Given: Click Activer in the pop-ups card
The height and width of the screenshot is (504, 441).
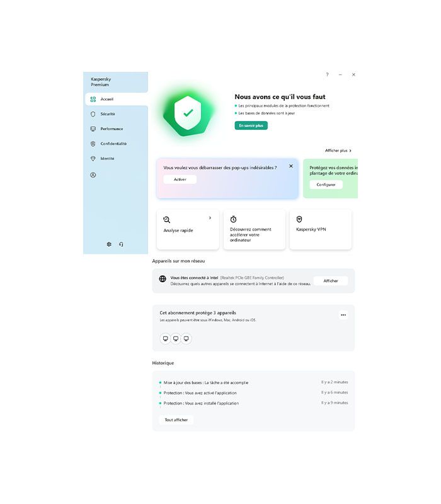Looking at the screenshot, I should 180,180.
